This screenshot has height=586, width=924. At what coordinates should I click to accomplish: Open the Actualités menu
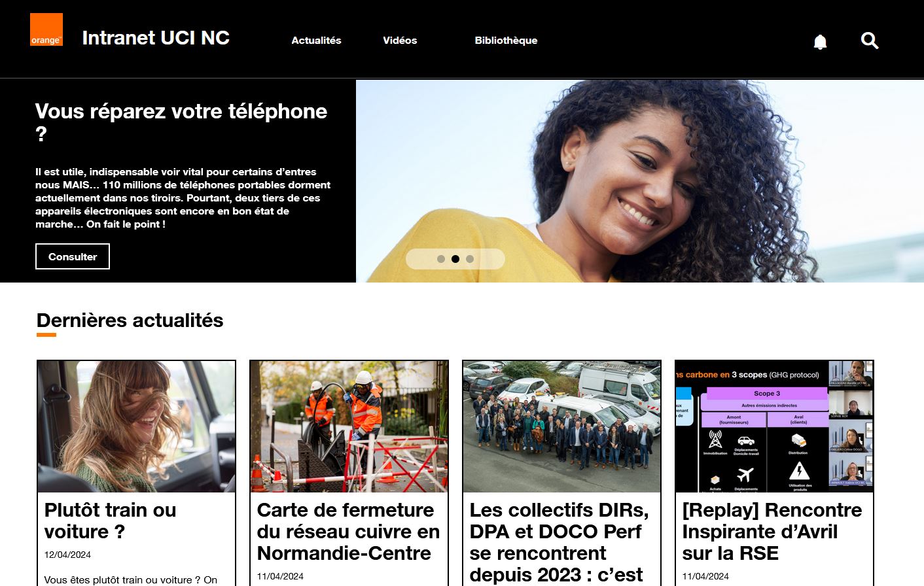316,41
